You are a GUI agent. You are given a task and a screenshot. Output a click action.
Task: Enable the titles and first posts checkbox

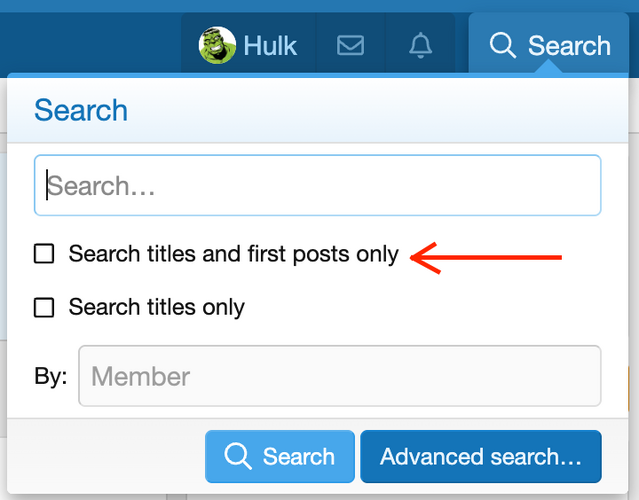(44, 253)
